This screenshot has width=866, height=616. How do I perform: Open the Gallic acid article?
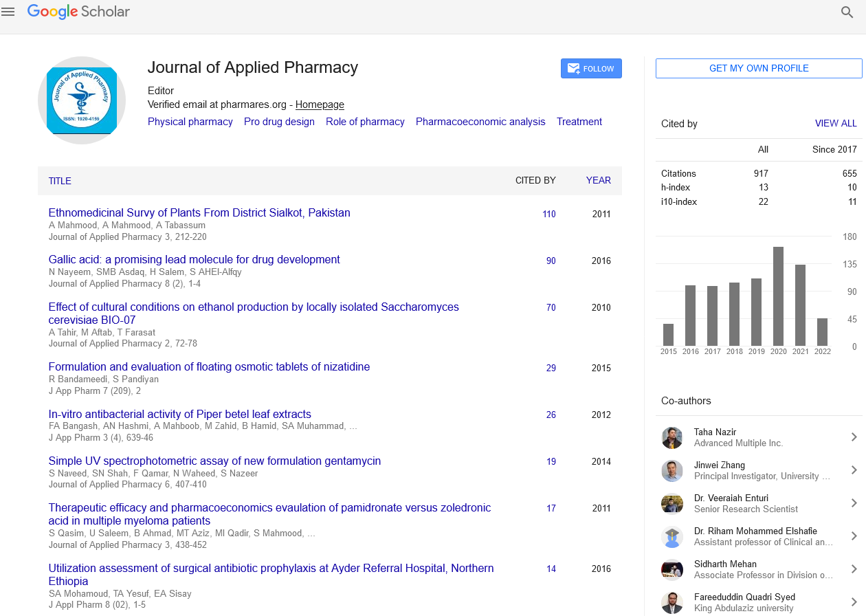coord(194,260)
